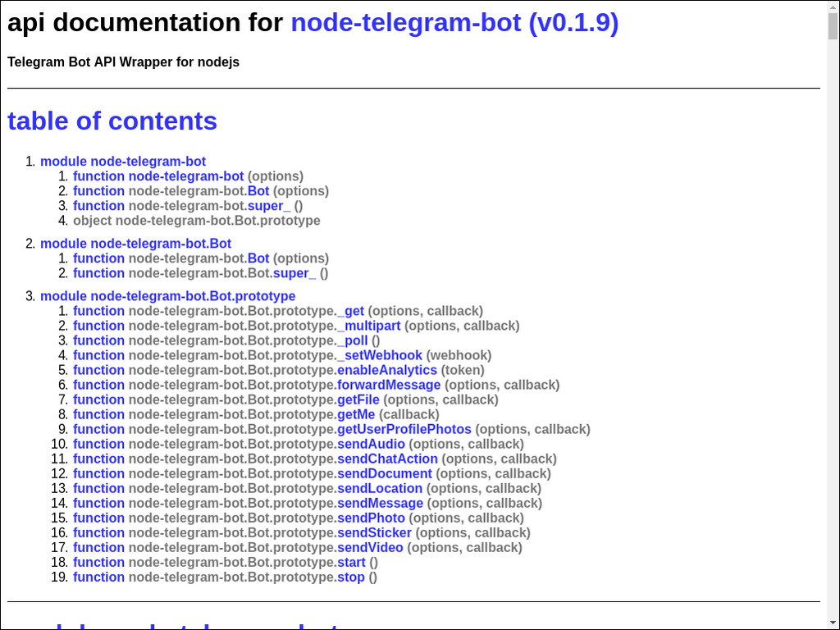Open Bot (options) under module node-telegram-bot.Bot

[201, 258]
